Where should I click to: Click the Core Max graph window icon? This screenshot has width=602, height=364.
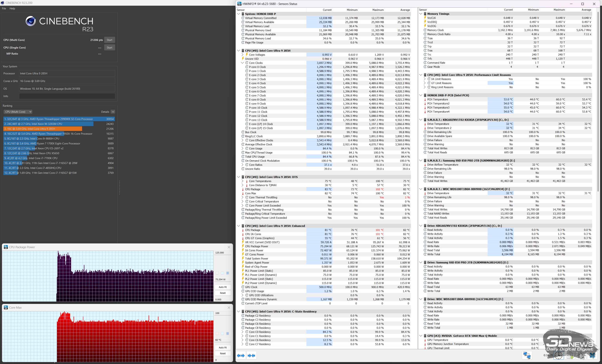click(x=6, y=307)
